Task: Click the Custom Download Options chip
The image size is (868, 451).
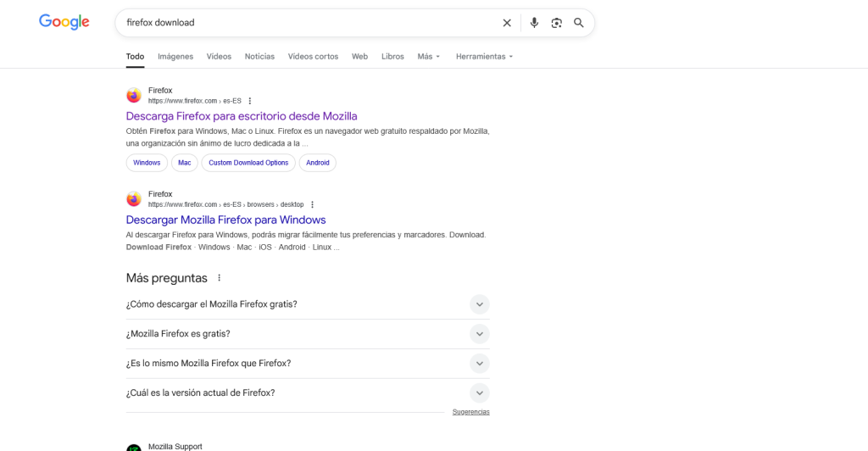Action: click(x=248, y=163)
